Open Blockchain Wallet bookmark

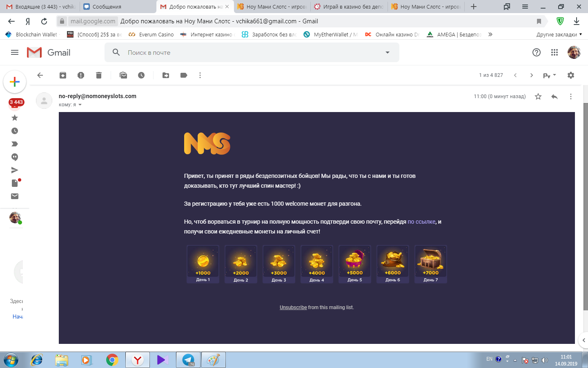(33, 34)
